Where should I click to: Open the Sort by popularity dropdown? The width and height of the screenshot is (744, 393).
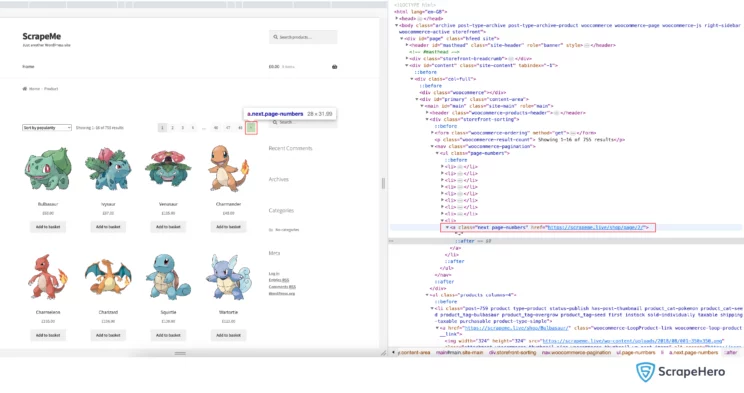(47, 128)
